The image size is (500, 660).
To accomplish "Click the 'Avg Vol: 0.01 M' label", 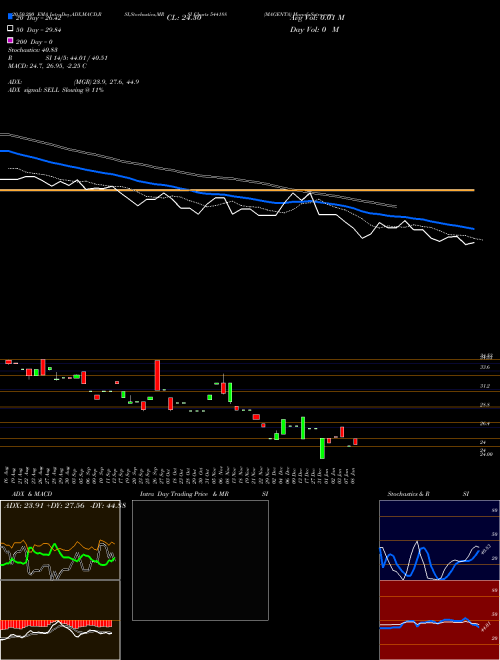I will (317, 18).
